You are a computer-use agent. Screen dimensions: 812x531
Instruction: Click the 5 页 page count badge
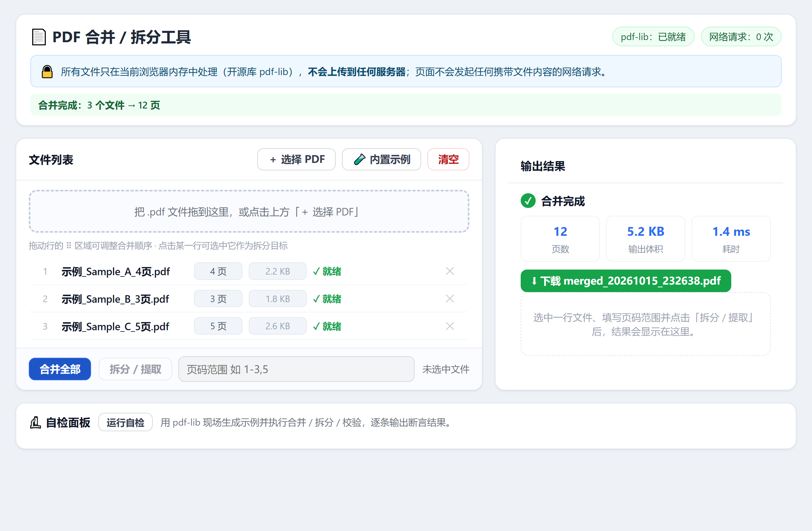pos(218,326)
